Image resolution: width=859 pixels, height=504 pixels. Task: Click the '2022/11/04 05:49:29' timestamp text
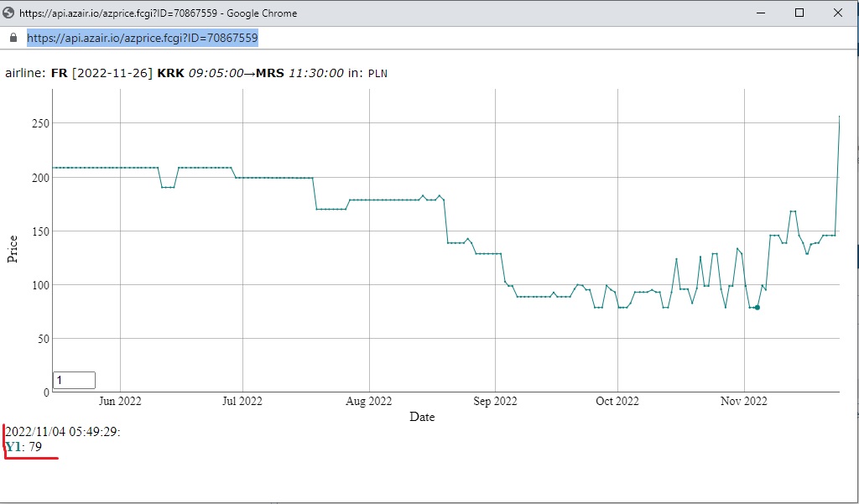point(61,432)
